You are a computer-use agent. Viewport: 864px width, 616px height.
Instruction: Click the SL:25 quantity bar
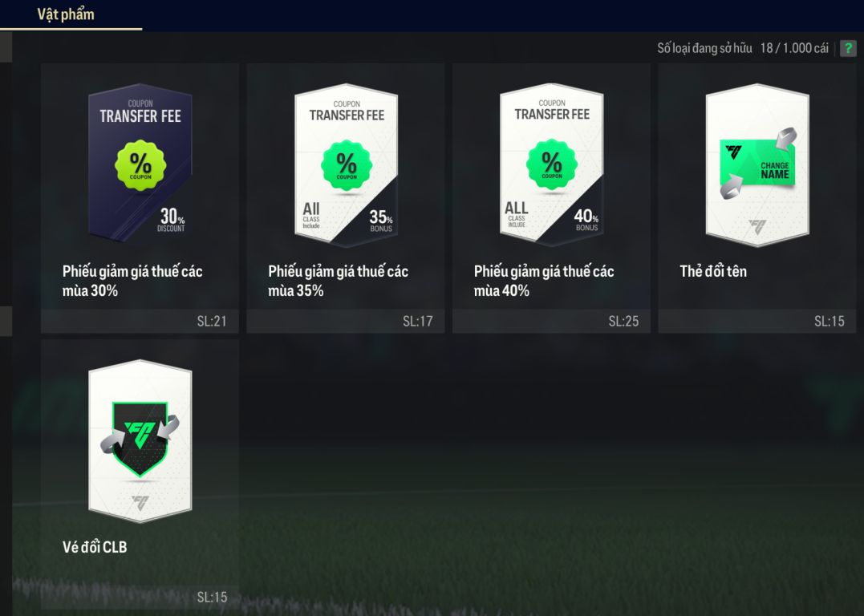[552, 321]
